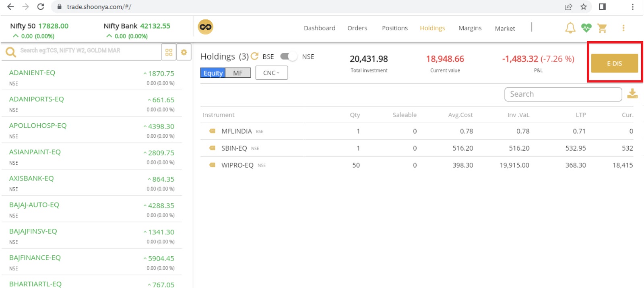The image size is (644, 288).
Task: Click the watchlist search magnifier icon
Action: point(10,52)
